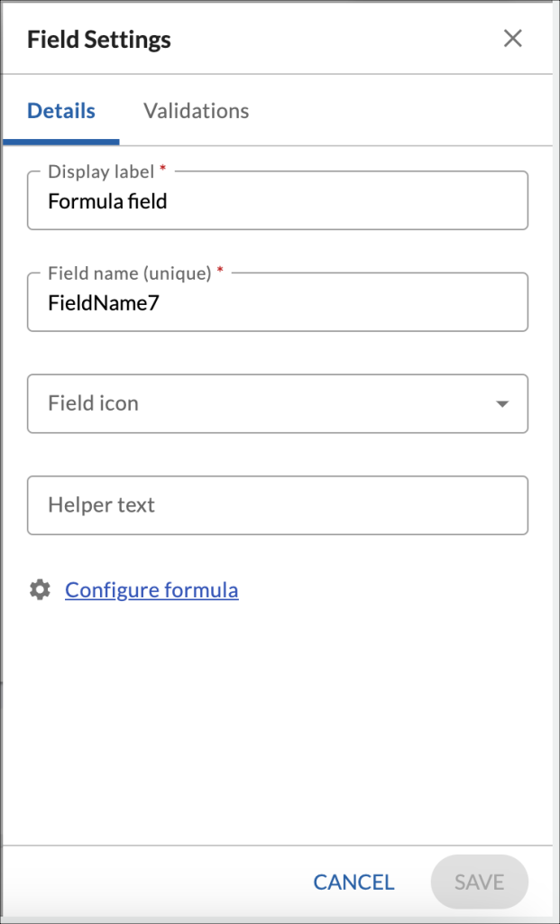Click the Field icon dropdown arrow
Viewport: 560px width, 924px height.
[x=502, y=403]
